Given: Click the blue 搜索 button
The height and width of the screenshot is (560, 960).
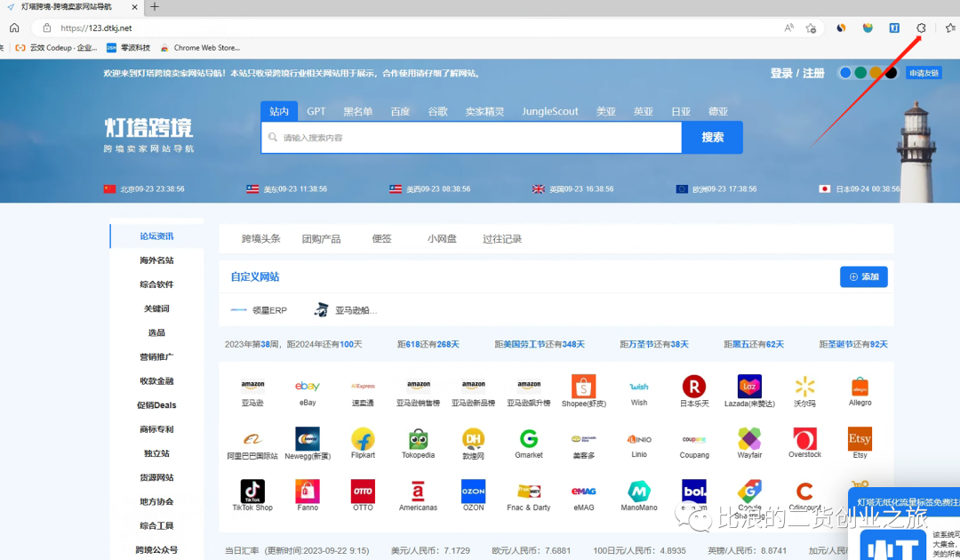Looking at the screenshot, I should click(x=712, y=137).
